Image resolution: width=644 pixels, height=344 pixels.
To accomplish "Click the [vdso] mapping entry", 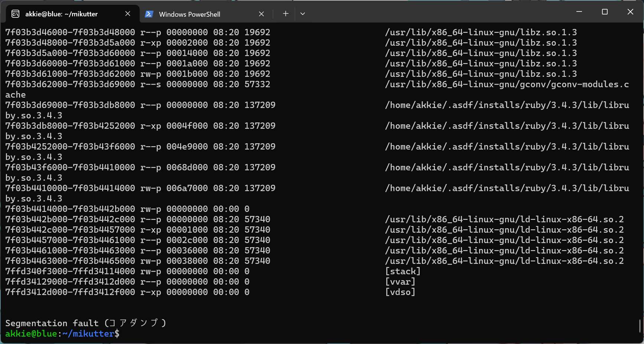I will point(400,292).
